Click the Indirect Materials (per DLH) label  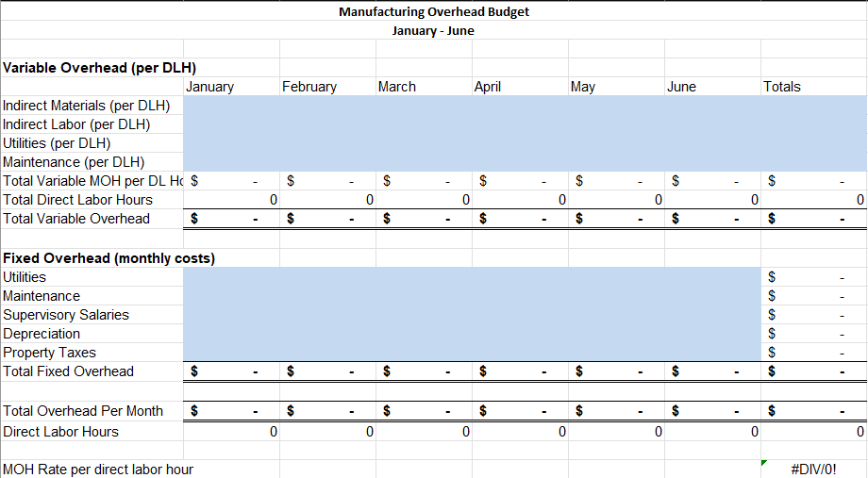click(87, 105)
